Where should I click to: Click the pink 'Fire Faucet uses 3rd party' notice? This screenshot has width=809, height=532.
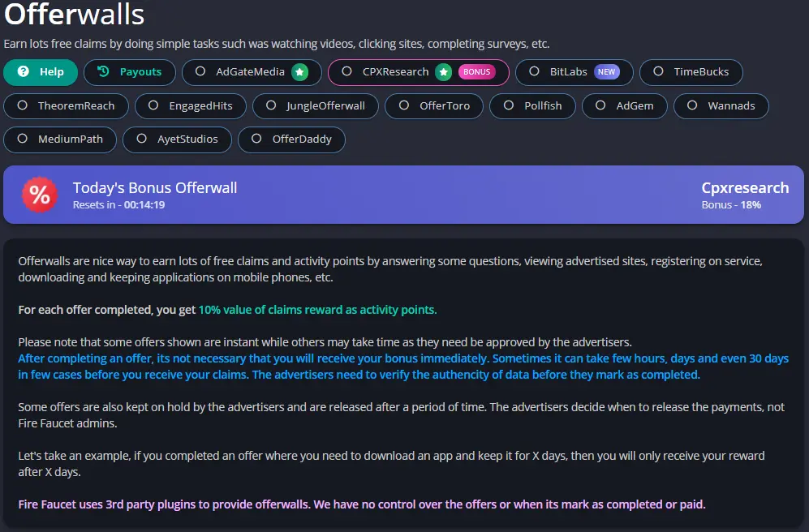(x=362, y=504)
